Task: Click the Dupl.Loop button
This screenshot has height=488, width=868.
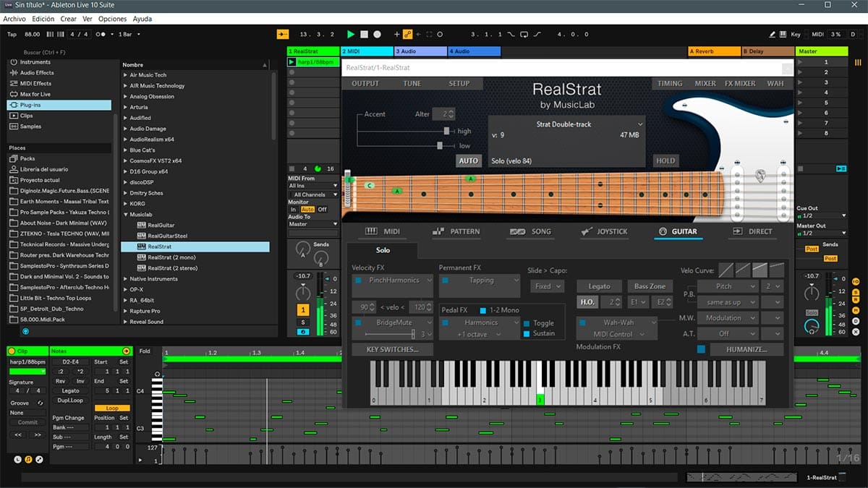Action: coord(70,400)
